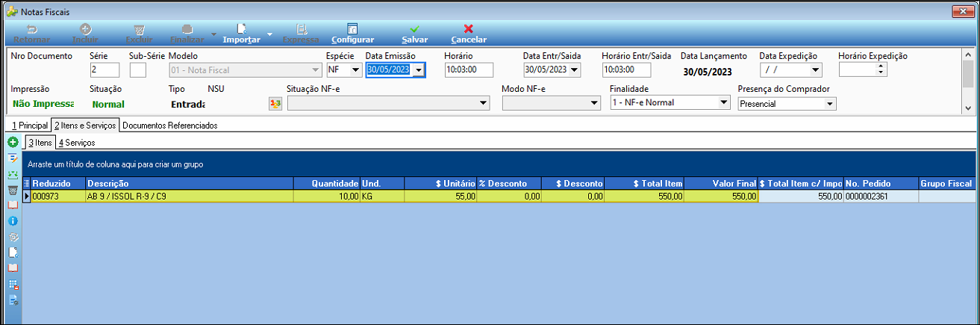This screenshot has width=980, height=325.
Task: Click the Finalizar toolbar button
Action: (x=187, y=34)
